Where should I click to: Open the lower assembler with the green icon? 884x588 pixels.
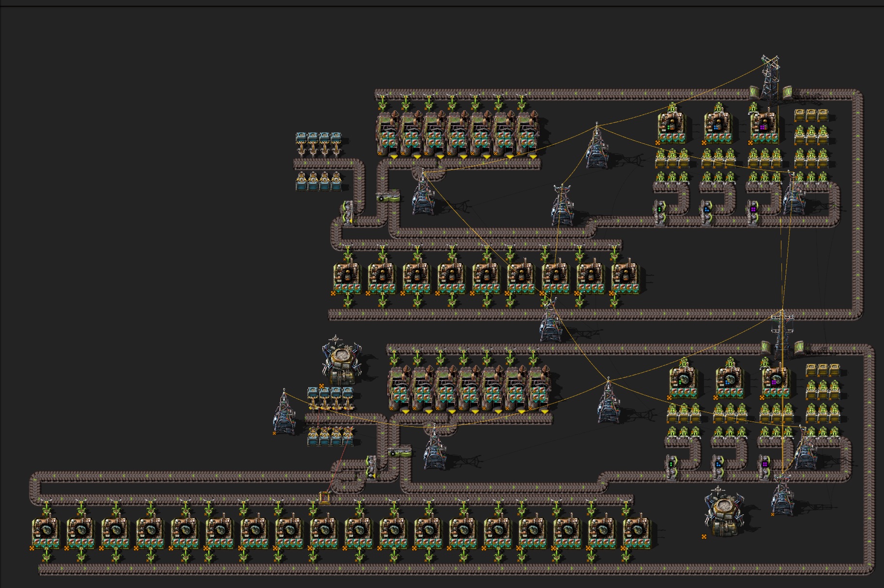(683, 382)
